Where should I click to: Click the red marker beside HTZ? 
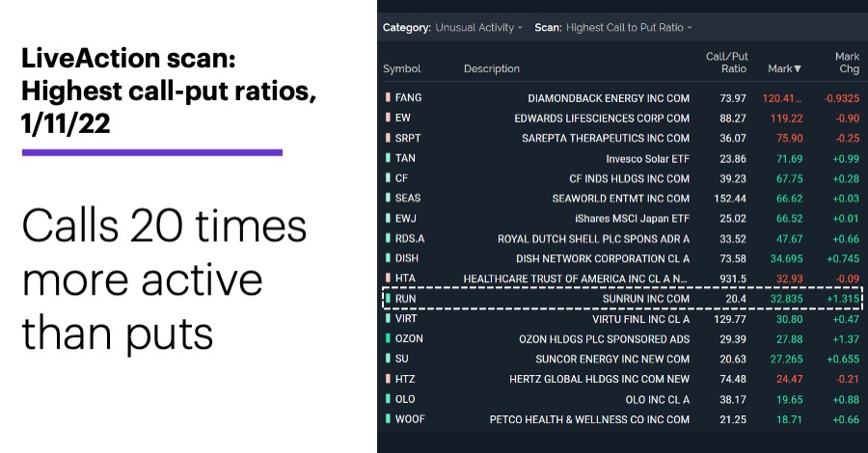click(x=388, y=379)
